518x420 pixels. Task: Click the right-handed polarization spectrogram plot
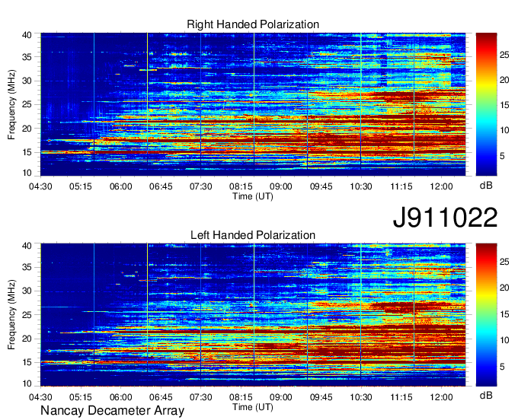coord(253,104)
